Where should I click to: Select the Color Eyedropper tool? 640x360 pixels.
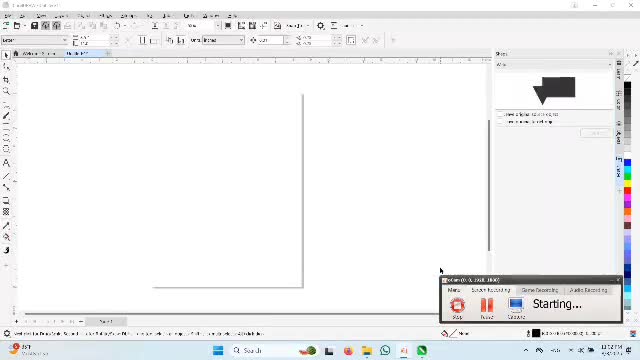click(x=6, y=225)
